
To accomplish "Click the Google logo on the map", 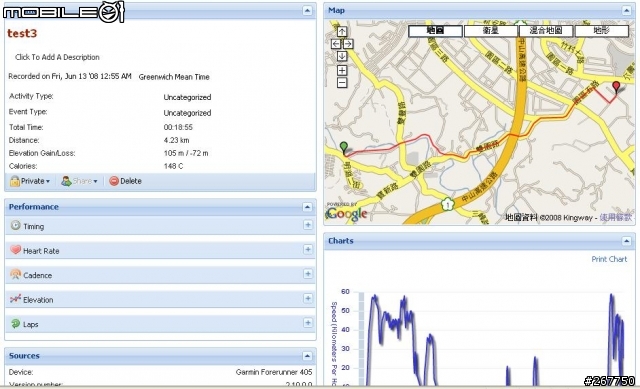I will pos(347,213).
